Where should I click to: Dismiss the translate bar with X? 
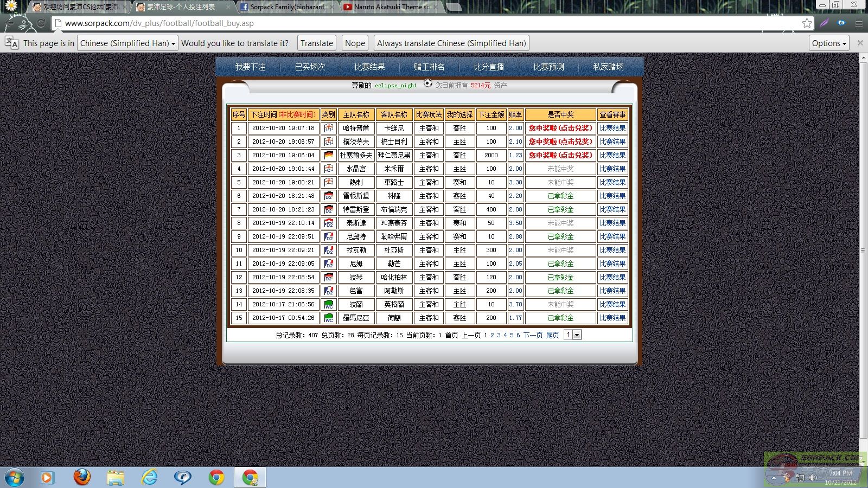pyautogui.click(x=860, y=43)
